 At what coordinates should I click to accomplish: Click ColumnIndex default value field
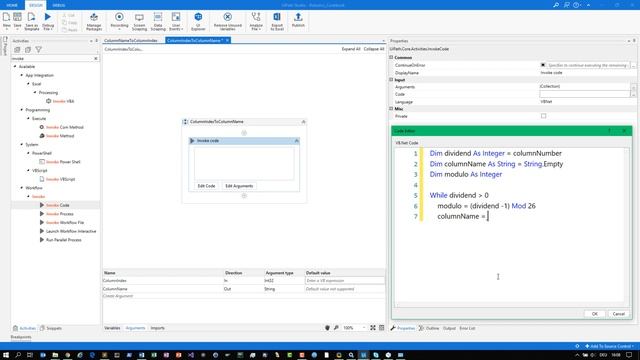[344, 280]
